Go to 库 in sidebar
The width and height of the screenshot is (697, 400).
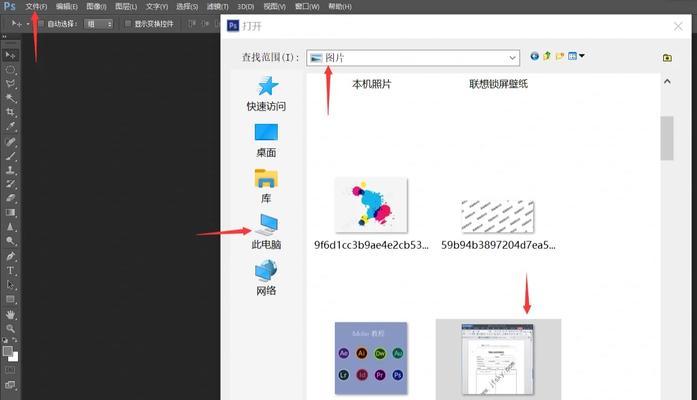[266, 186]
